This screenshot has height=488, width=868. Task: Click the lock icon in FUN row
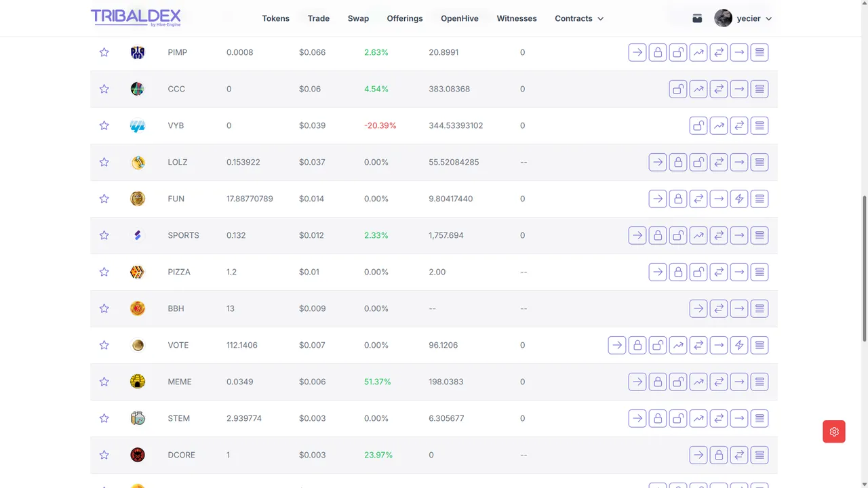pos(678,199)
